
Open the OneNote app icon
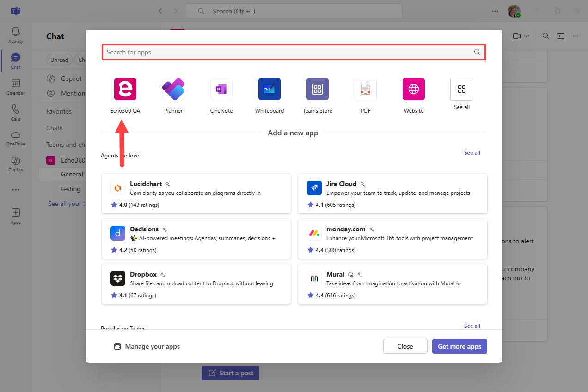click(221, 89)
